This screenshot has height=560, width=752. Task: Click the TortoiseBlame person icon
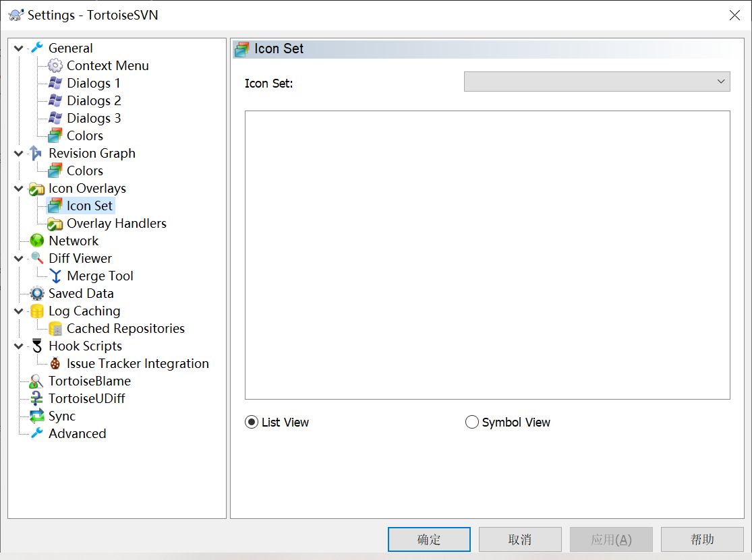click(x=36, y=381)
